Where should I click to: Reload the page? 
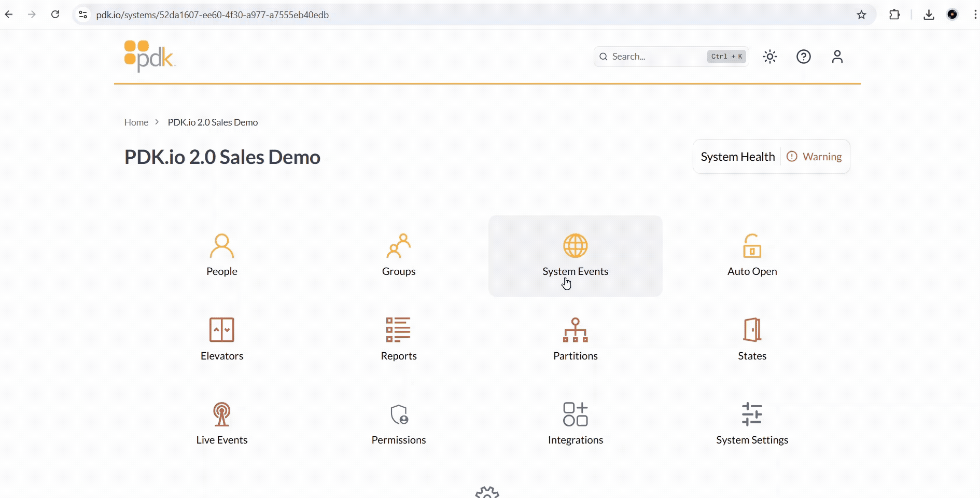coord(55,15)
